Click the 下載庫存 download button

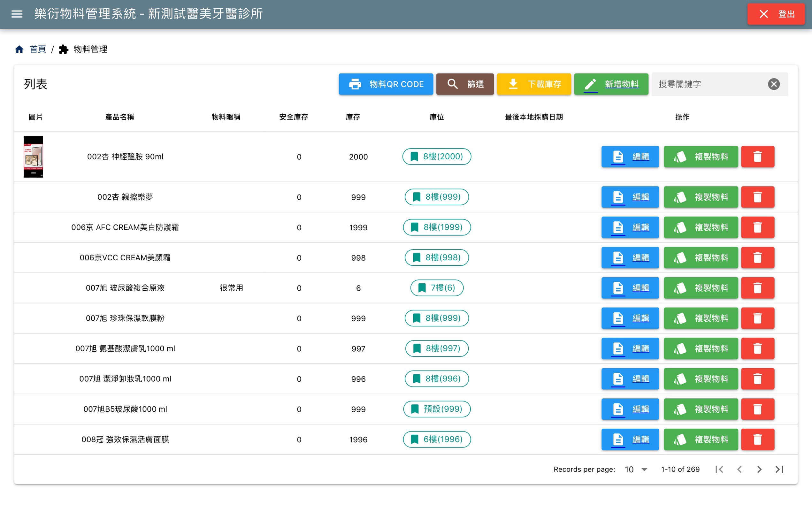[533, 84]
